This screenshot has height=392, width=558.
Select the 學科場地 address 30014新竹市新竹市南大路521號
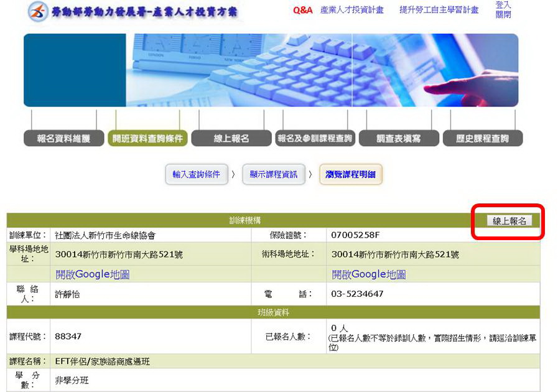119,254
